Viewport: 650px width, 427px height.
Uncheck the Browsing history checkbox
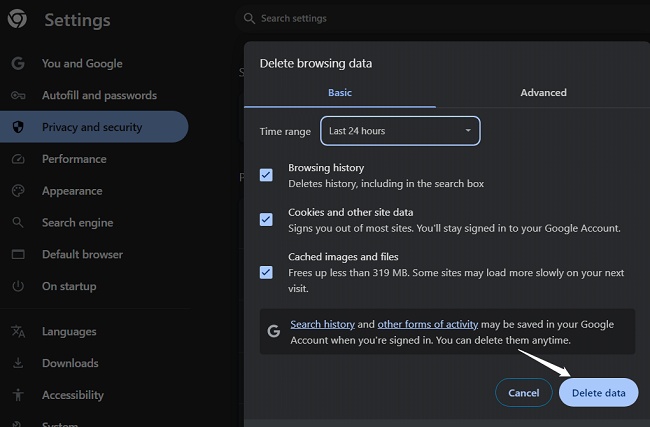[266, 175]
